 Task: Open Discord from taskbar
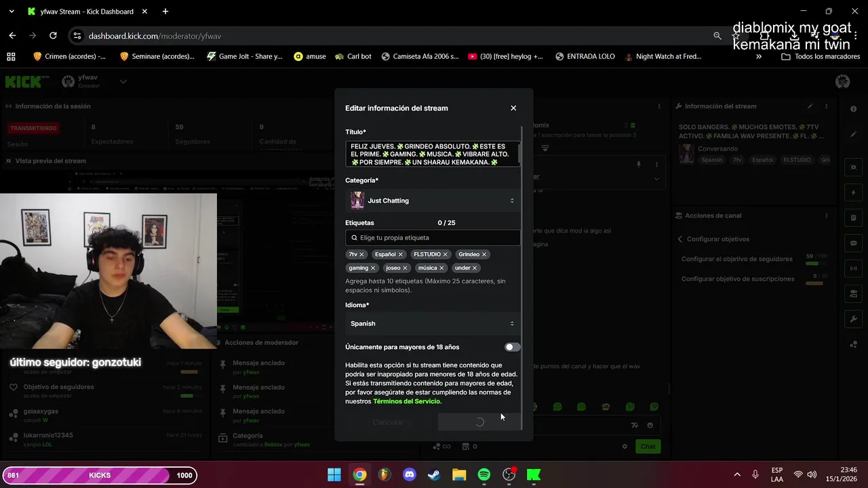click(x=410, y=475)
